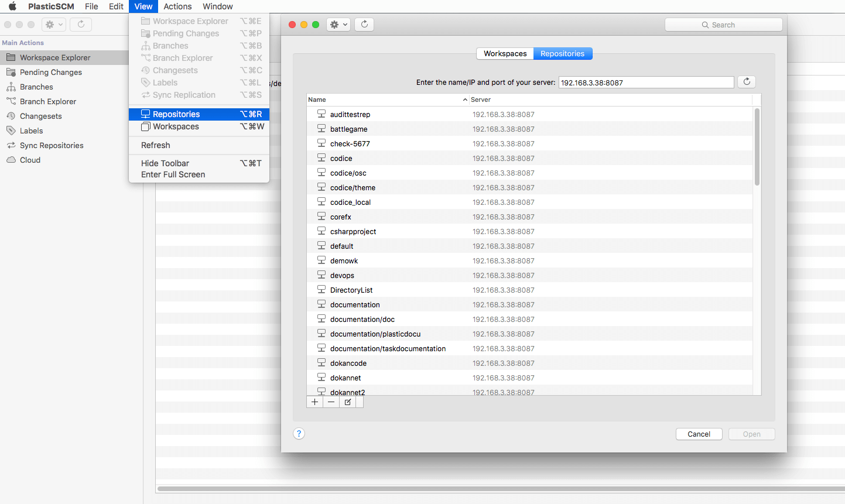Screen dimensions: 845x504
Task: Select the check-5677 repository row
Action: pyautogui.click(x=529, y=143)
